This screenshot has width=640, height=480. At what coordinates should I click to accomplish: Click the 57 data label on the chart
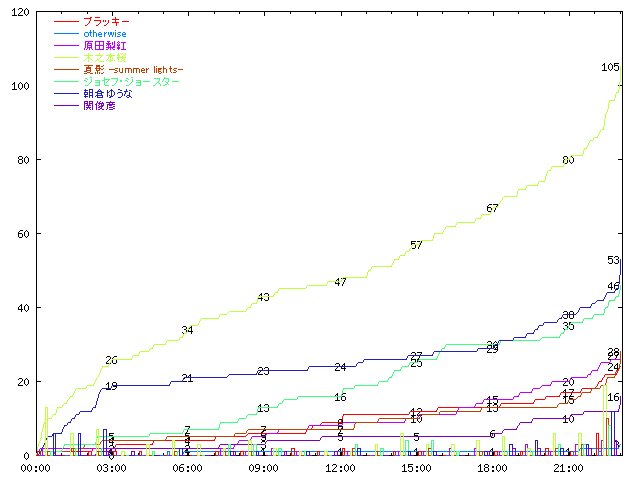[x=416, y=245]
